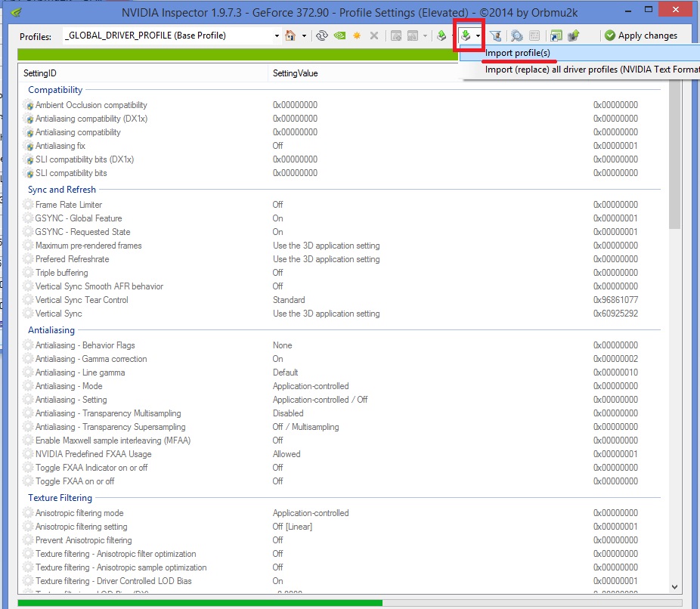The image size is (700, 609).
Task: Click the home profile icon
Action: point(290,36)
